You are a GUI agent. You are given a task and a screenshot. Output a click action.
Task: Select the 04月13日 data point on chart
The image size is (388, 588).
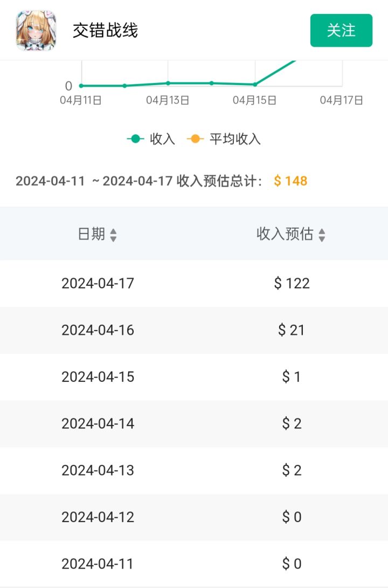(168, 83)
